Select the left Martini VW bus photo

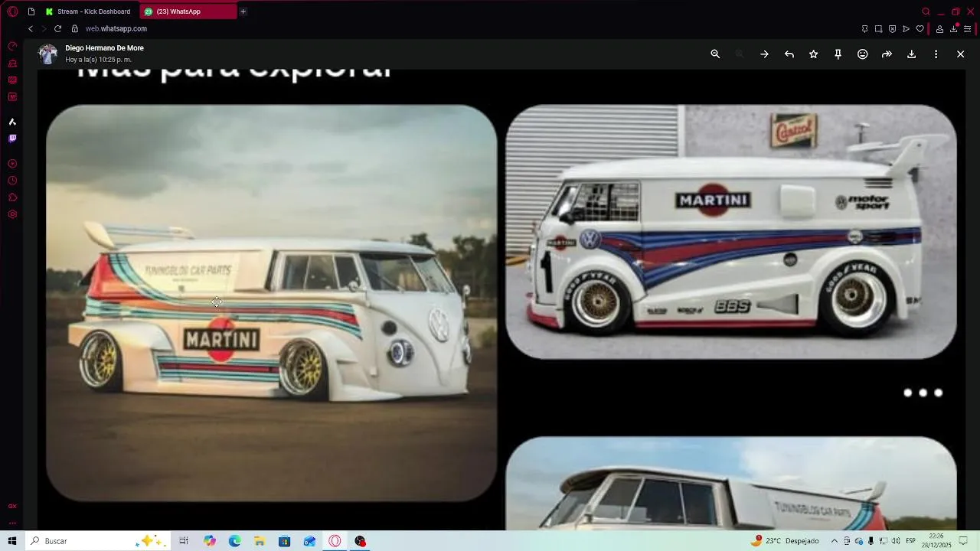[271, 303]
